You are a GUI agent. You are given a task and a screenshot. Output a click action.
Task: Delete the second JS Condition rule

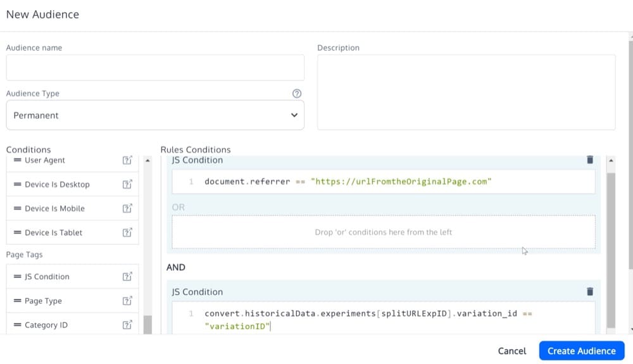click(x=590, y=291)
